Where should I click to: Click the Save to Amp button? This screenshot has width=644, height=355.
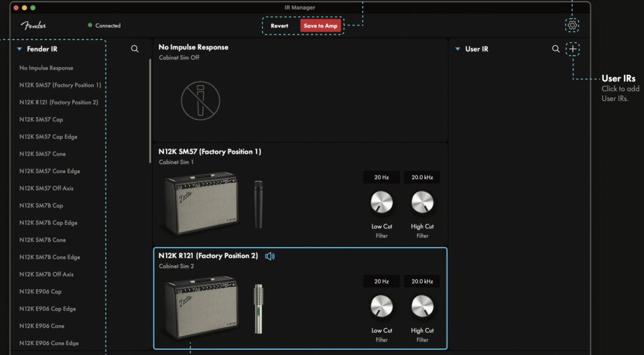coord(321,26)
